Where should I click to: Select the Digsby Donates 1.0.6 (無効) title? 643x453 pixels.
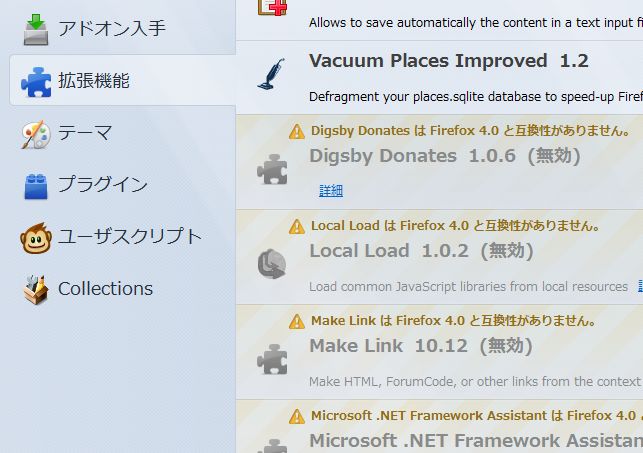(445, 156)
